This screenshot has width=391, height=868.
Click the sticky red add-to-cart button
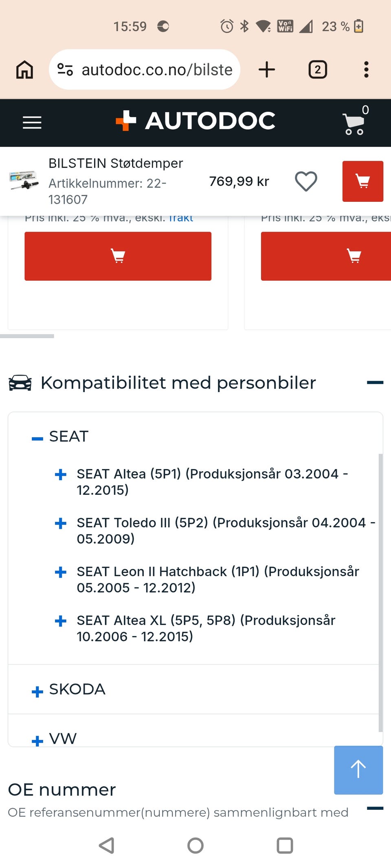tap(362, 181)
